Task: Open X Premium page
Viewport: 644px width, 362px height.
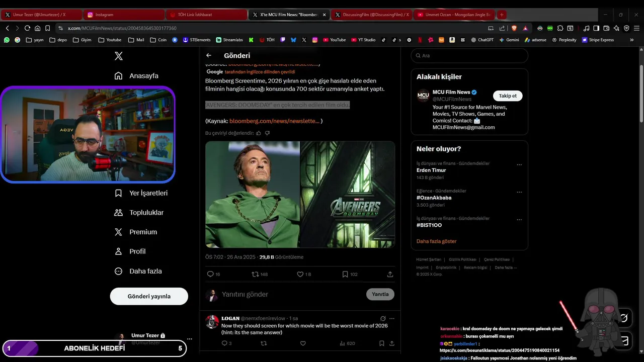Action: coord(135,232)
